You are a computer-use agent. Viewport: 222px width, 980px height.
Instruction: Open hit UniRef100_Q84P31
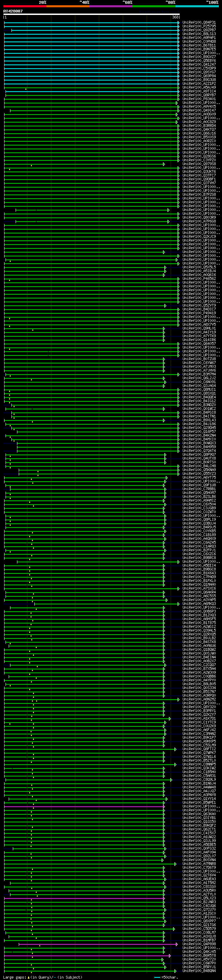click(199, 23)
